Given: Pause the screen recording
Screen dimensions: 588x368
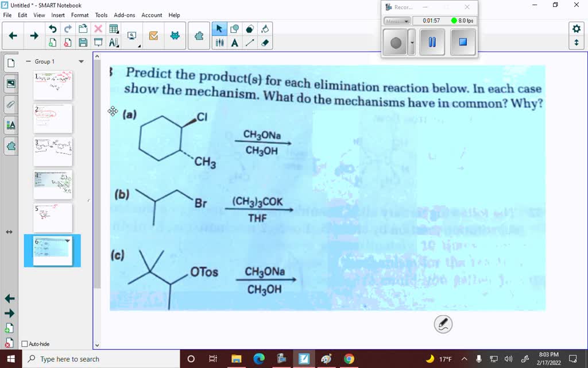Looking at the screenshot, I should 432,42.
